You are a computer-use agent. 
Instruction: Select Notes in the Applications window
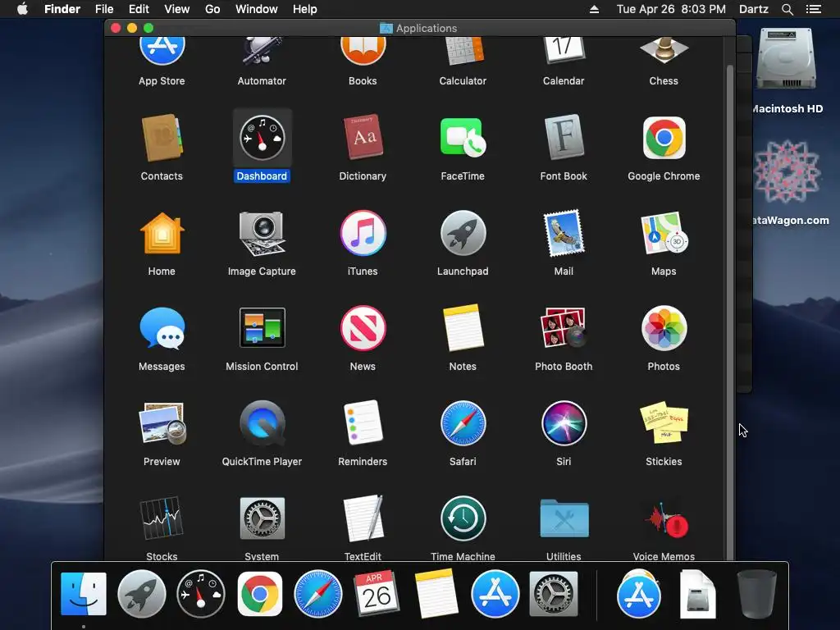click(463, 327)
